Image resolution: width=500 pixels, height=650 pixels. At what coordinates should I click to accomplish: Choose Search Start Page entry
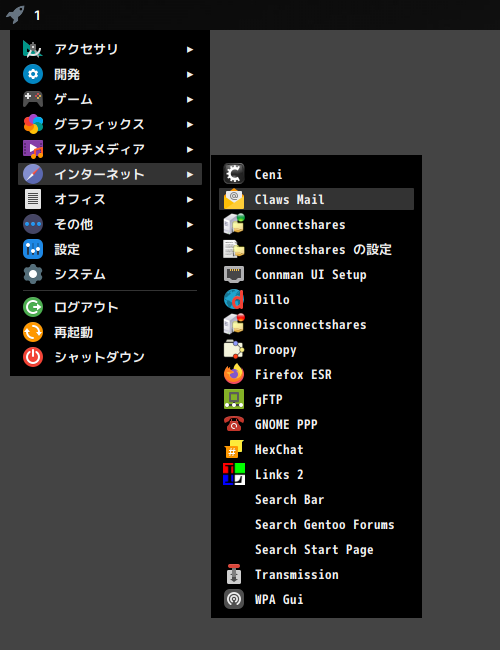pyautogui.click(x=316, y=549)
